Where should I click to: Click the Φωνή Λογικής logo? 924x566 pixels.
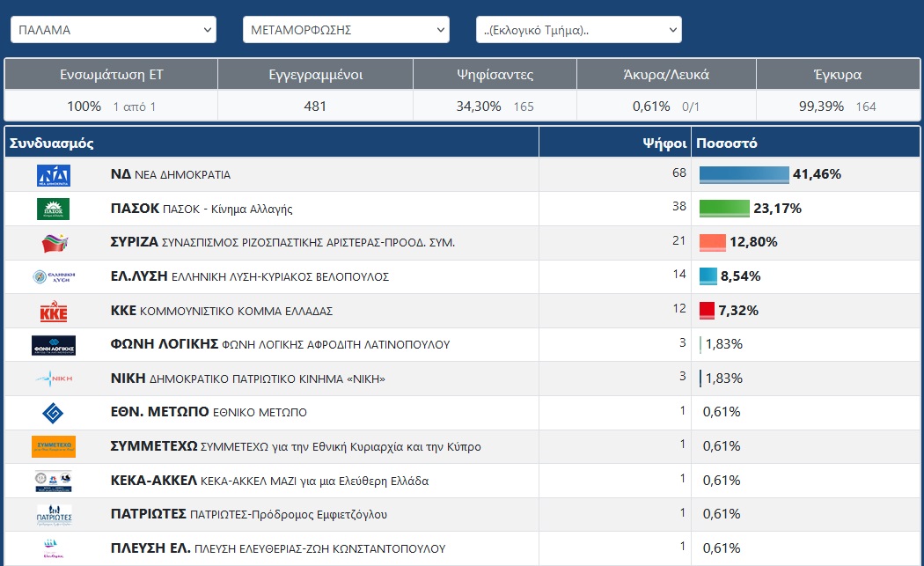click(x=54, y=345)
